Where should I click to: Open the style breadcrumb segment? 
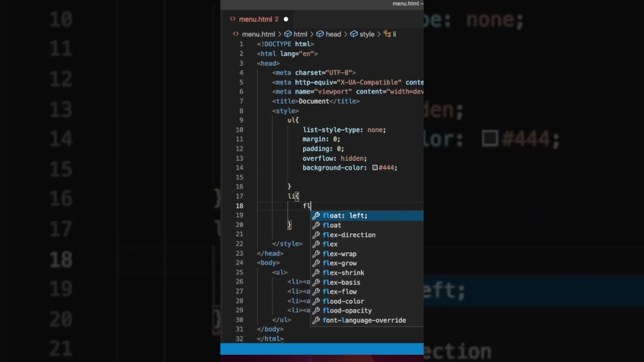coord(362,34)
